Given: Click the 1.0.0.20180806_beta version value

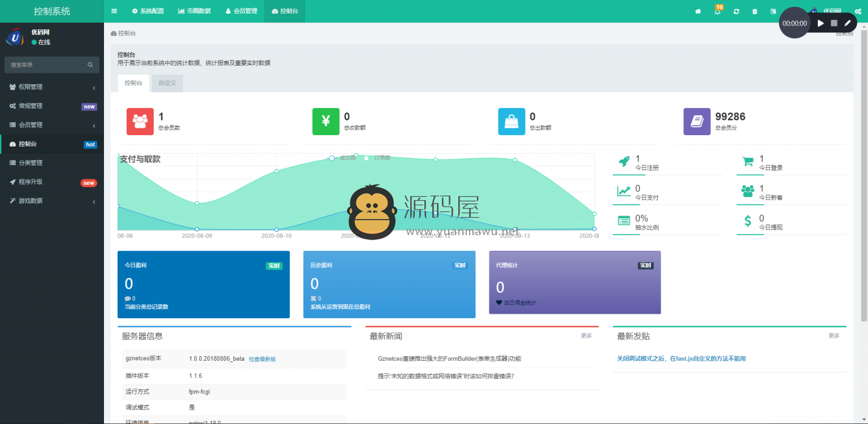Looking at the screenshot, I should pyautogui.click(x=216, y=358).
